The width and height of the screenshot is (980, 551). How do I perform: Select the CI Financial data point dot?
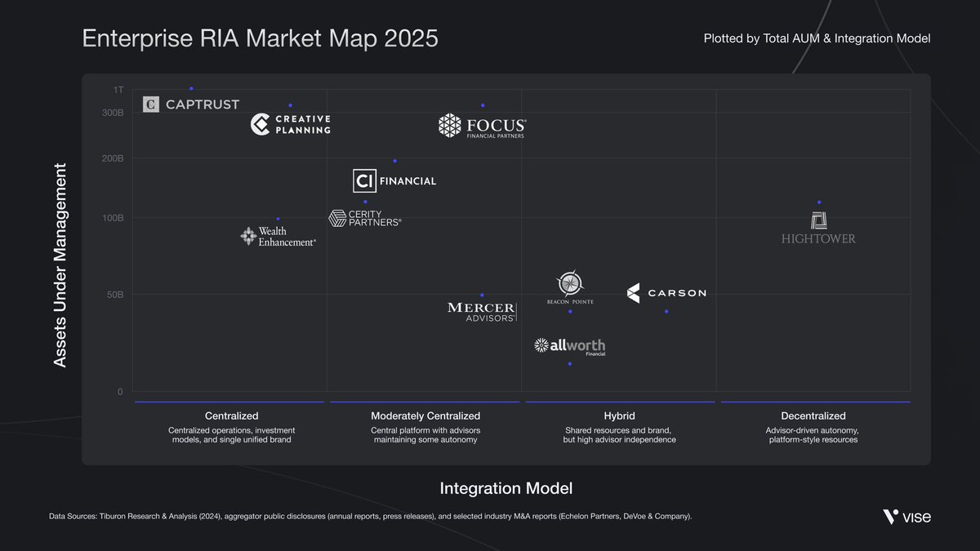click(394, 161)
